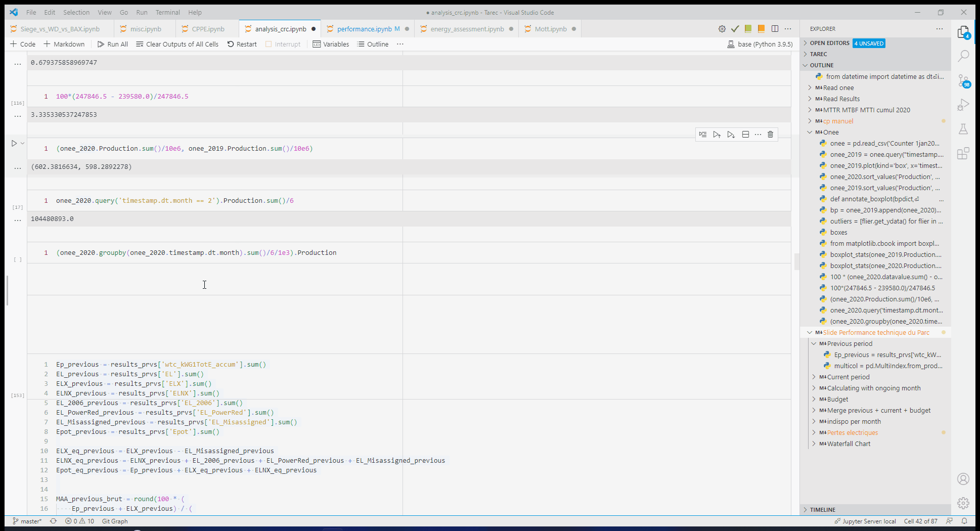Viewport: 980px width, 531px height.
Task: Open the Terminal menu
Action: 167,12
